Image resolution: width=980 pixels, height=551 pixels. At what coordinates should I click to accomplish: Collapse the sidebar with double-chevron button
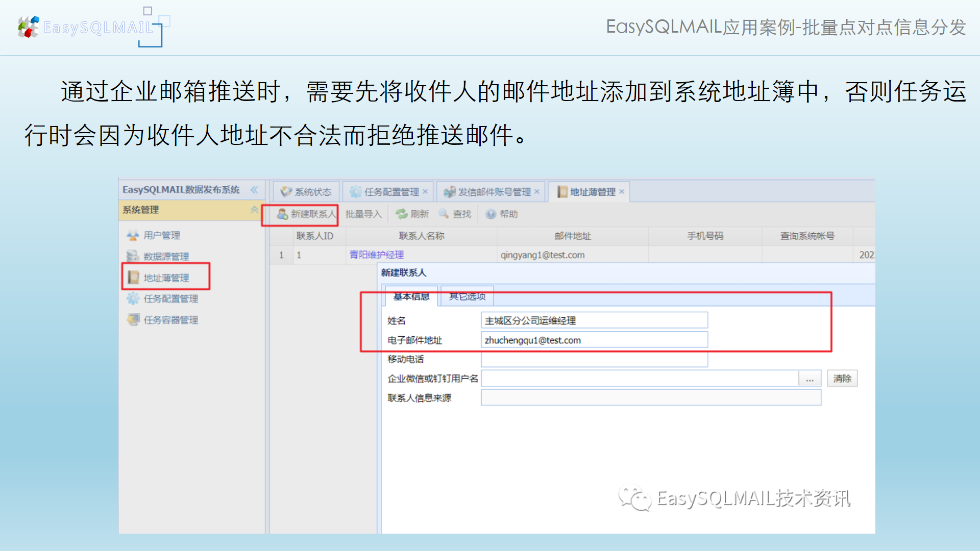[x=254, y=190]
